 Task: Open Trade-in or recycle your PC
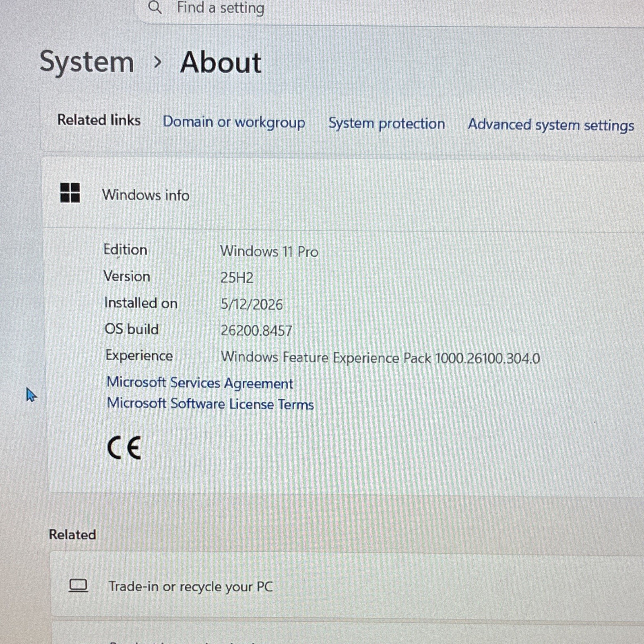click(x=347, y=586)
